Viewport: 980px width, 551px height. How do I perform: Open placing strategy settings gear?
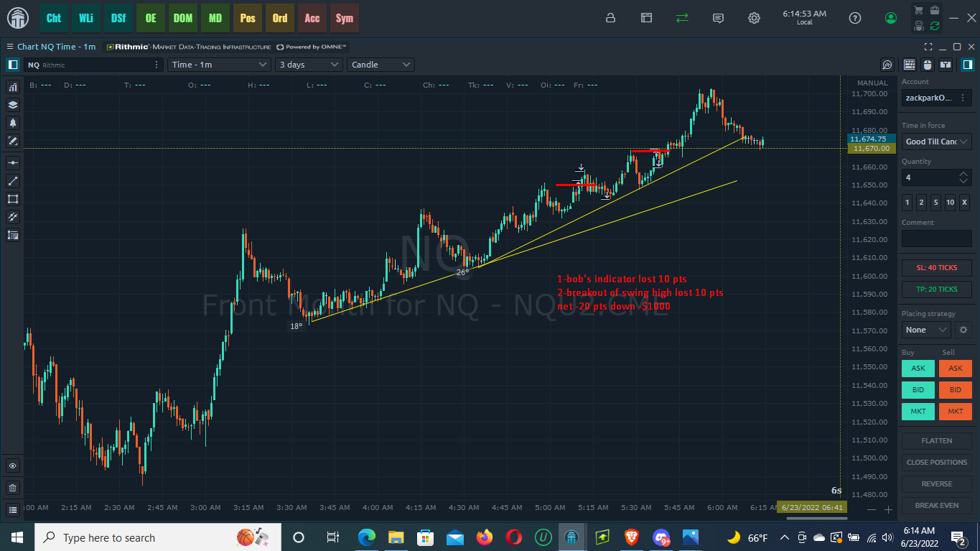click(x=963, y=330)
